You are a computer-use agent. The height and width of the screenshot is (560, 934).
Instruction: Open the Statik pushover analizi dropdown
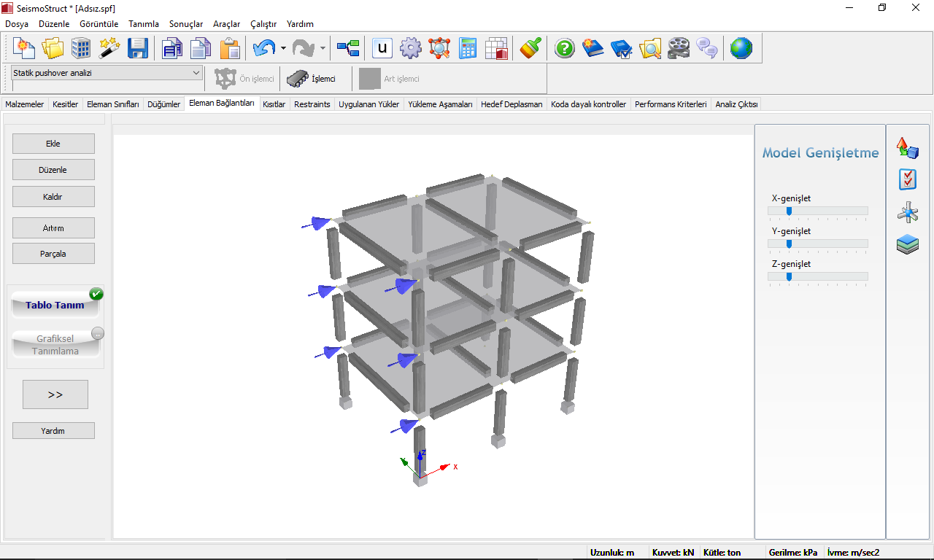point(196,73)
